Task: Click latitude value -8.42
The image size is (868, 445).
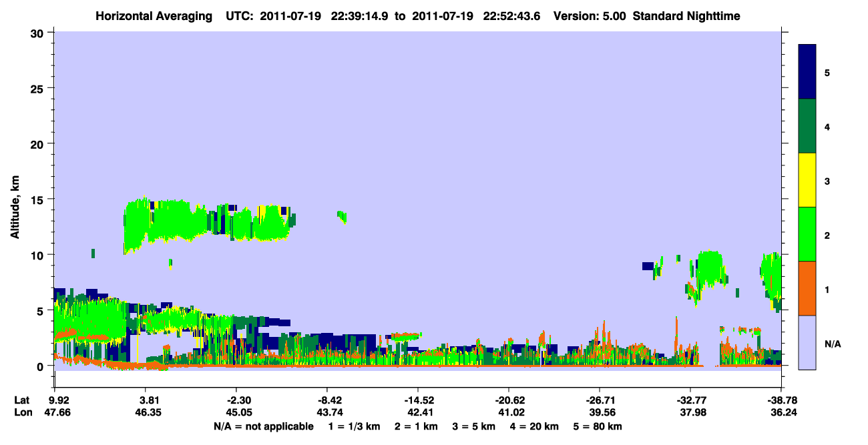Action: [x=330, y=400]
